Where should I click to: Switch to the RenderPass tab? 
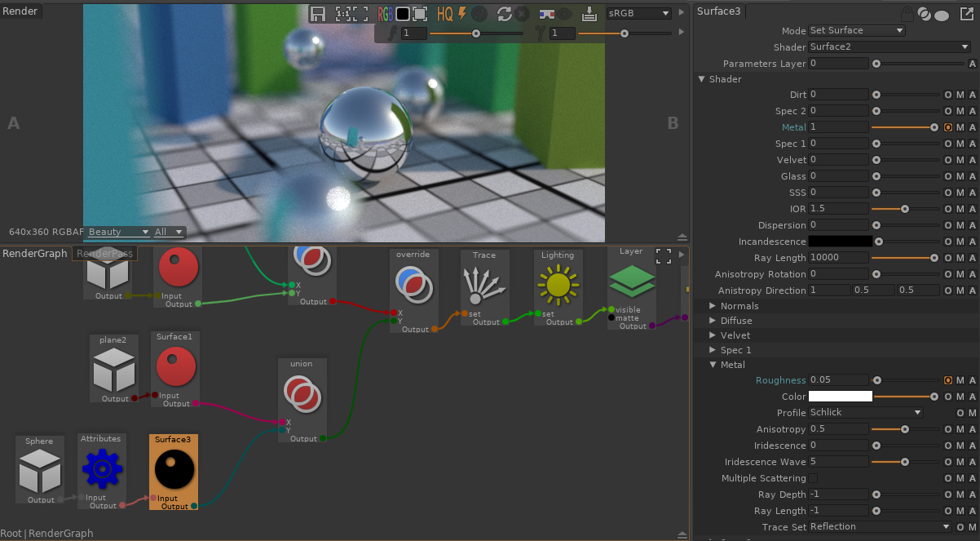(x=105, y=254)
